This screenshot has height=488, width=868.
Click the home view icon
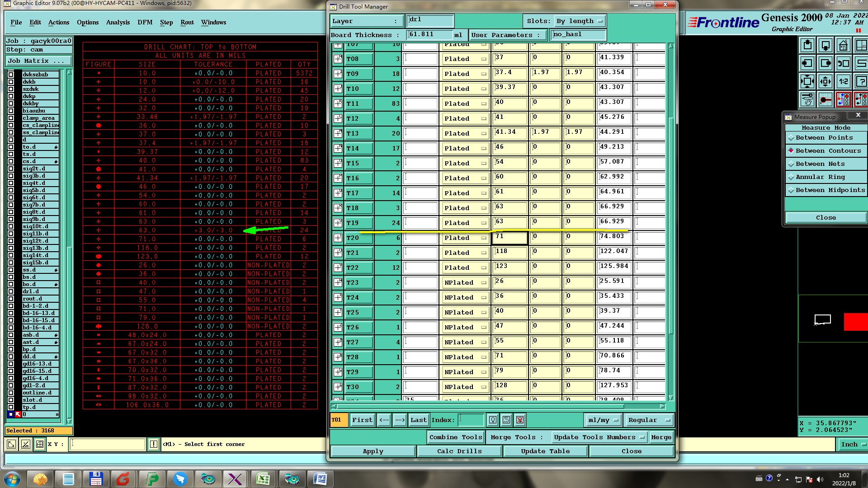click(843, 46)
